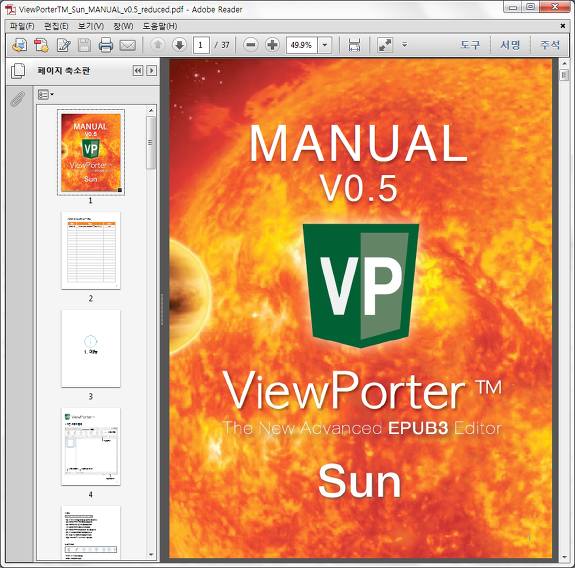Select page 1 thumbnail
The height and width of the screenshot is (568, 575).
coord(91,152)
